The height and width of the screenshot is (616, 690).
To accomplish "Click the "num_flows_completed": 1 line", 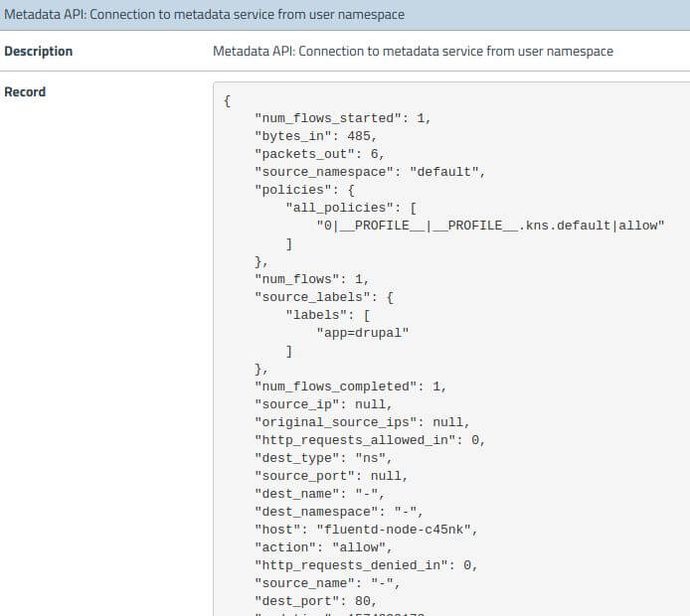I will (351, 386).
